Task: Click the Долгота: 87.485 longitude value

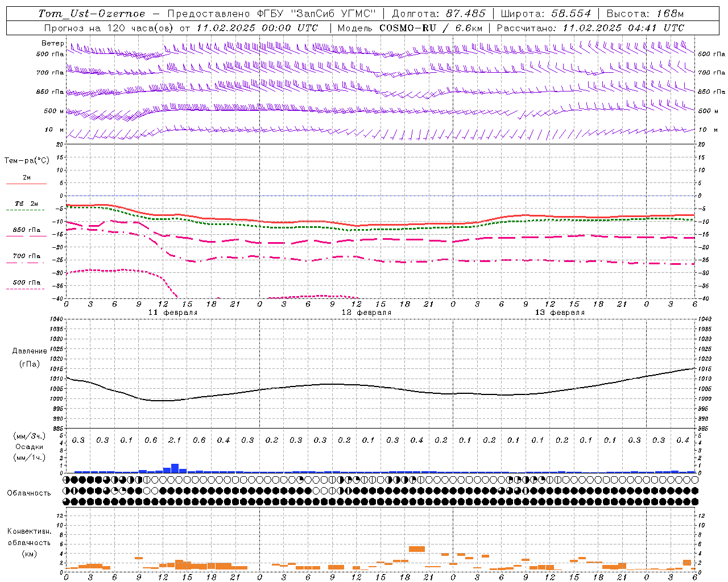Action: (439, 14)
